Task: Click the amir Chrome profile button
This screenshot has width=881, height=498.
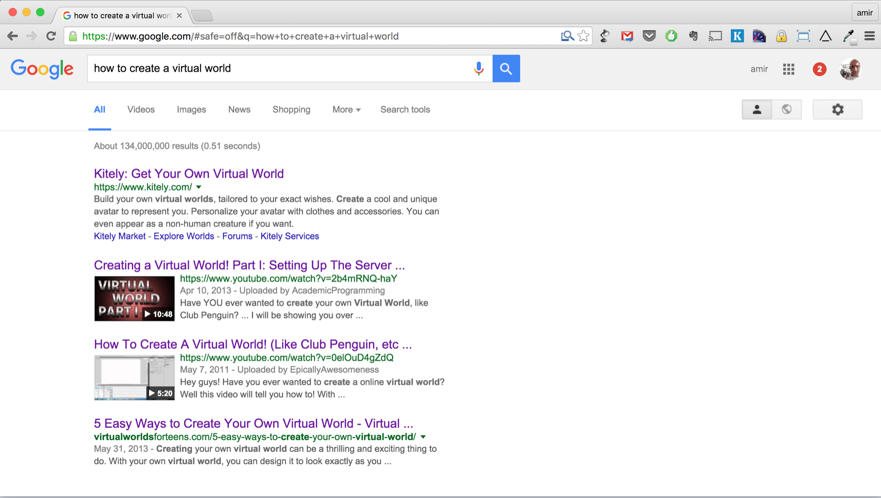Action: tap(864, 12)
